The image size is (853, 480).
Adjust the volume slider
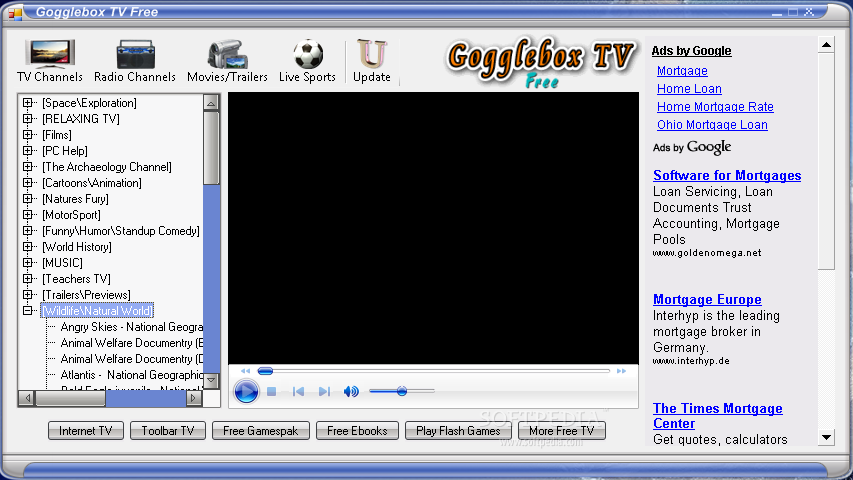click(401, 391)
